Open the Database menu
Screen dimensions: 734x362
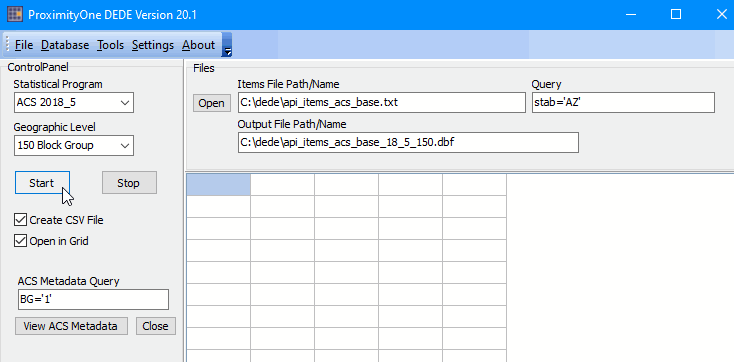click(x=65, y=45)
